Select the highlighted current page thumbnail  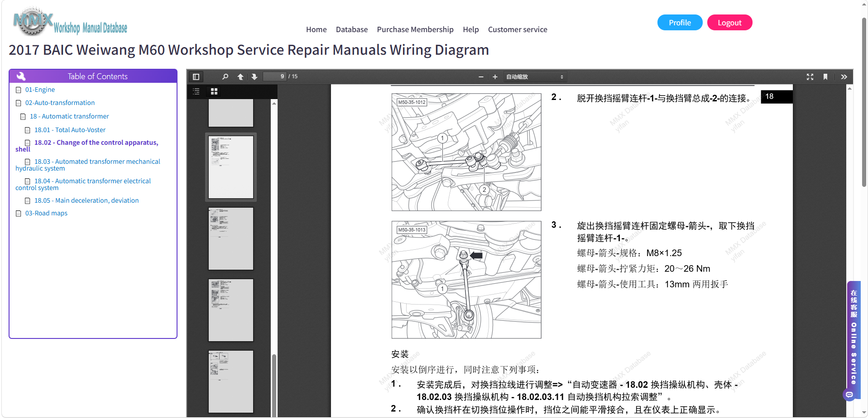[231, 167]
